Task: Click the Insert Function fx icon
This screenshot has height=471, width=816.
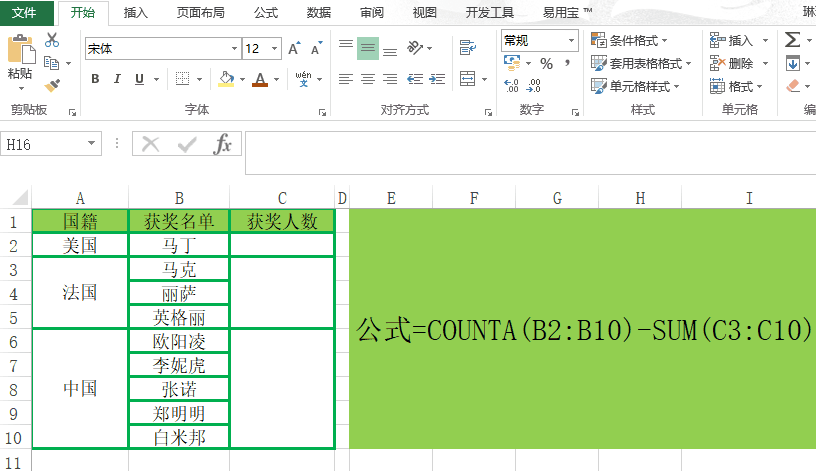Action: click(x=222, y=144)
